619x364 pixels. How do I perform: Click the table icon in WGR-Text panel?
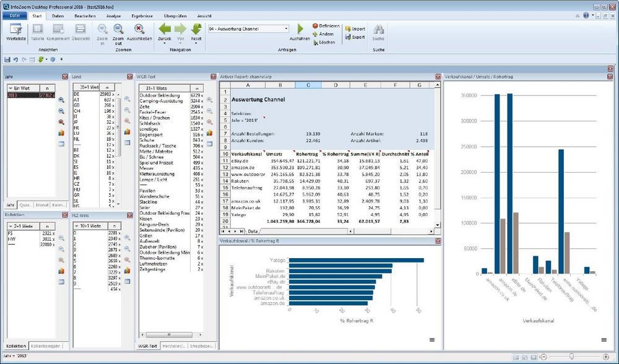point(209,144)
